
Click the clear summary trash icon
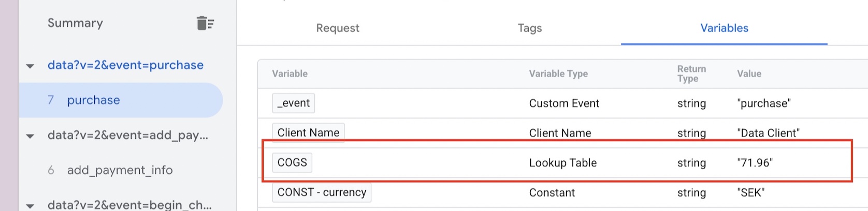[x=205, y=23]
